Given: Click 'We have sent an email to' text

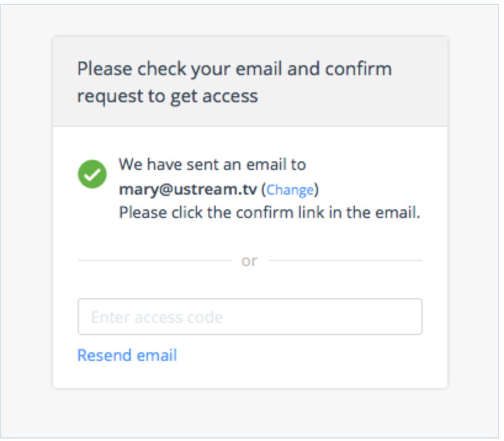Looking at the screenshot, I should (x=214, y=166).
